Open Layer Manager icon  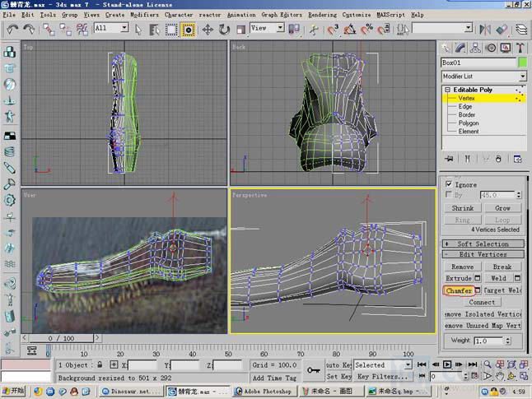(521, 30)
